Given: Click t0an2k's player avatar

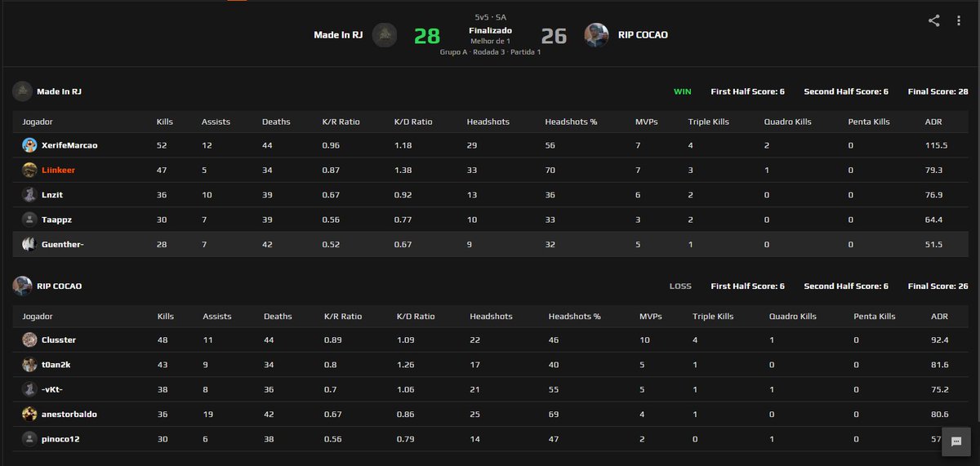Looking at the screenshot, I should click(x=29, y=365).
